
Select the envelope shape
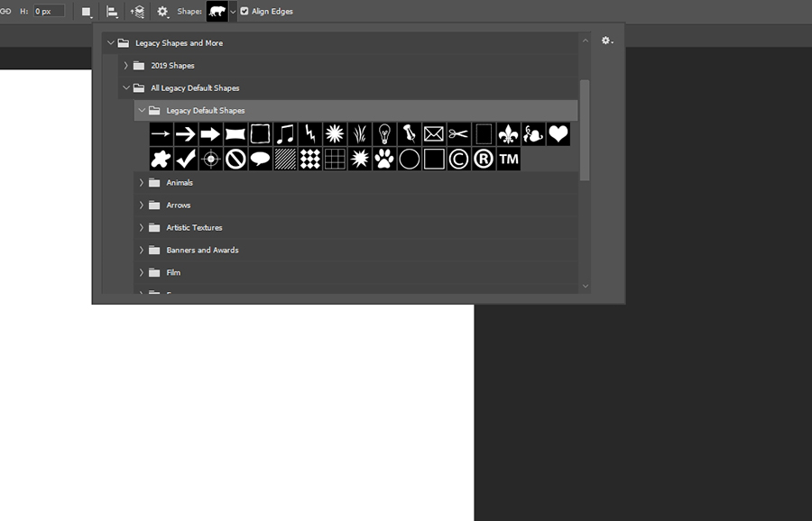434,134
